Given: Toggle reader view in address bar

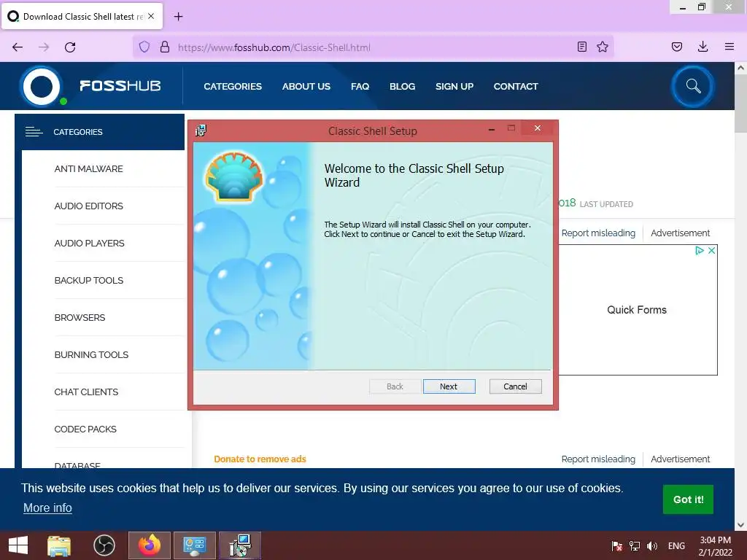Looking at the screenshot, I should pyautogui.click(x=581, y=47).
